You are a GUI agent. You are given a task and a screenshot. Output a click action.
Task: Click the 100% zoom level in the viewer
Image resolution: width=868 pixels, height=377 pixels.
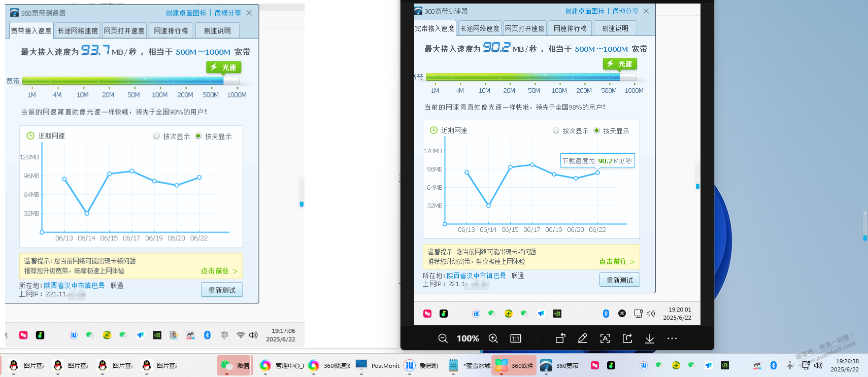tap(468, 338)
